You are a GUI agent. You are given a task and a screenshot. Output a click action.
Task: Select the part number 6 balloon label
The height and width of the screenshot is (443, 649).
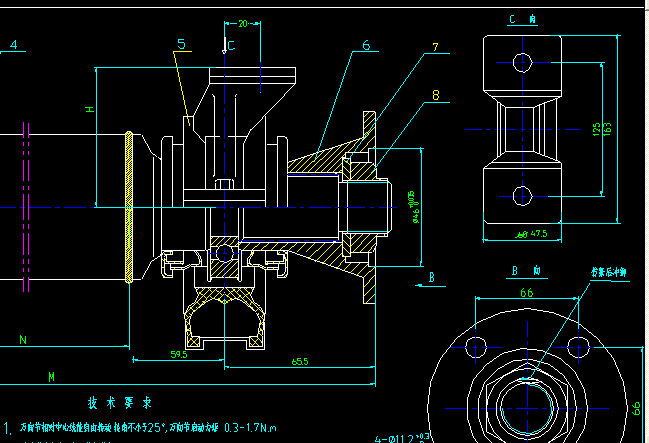(x=366, y=45)
